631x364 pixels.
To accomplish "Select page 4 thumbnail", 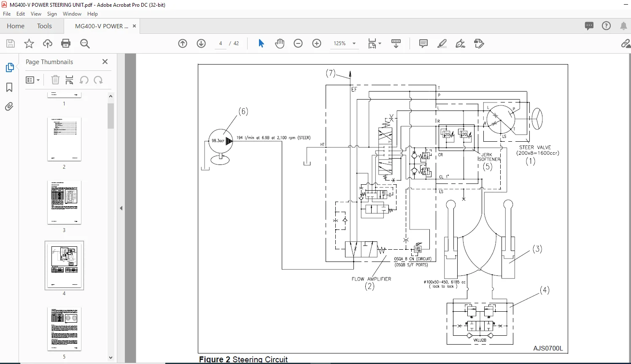I will 64,266.
